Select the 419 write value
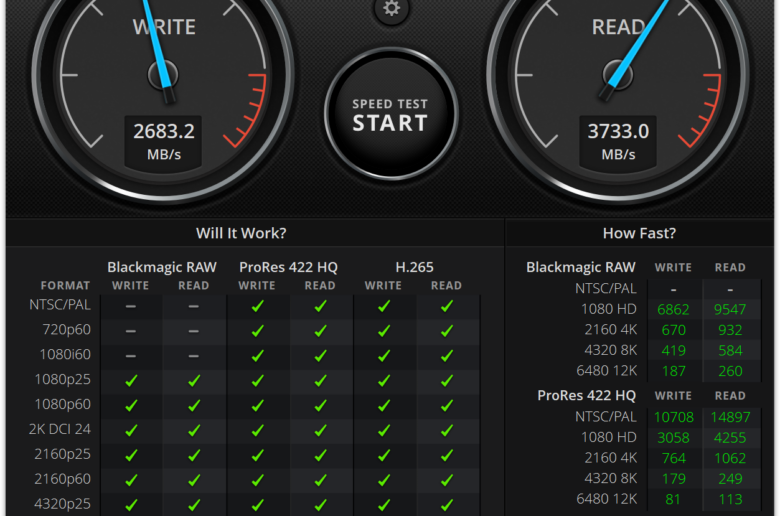 [674, 350]
